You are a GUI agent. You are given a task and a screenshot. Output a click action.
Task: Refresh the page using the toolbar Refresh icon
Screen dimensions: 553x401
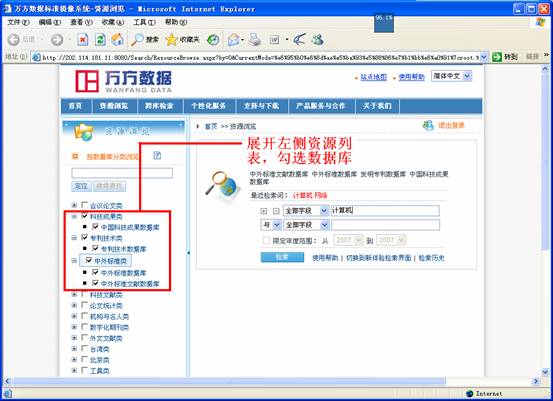click(100, 40)
